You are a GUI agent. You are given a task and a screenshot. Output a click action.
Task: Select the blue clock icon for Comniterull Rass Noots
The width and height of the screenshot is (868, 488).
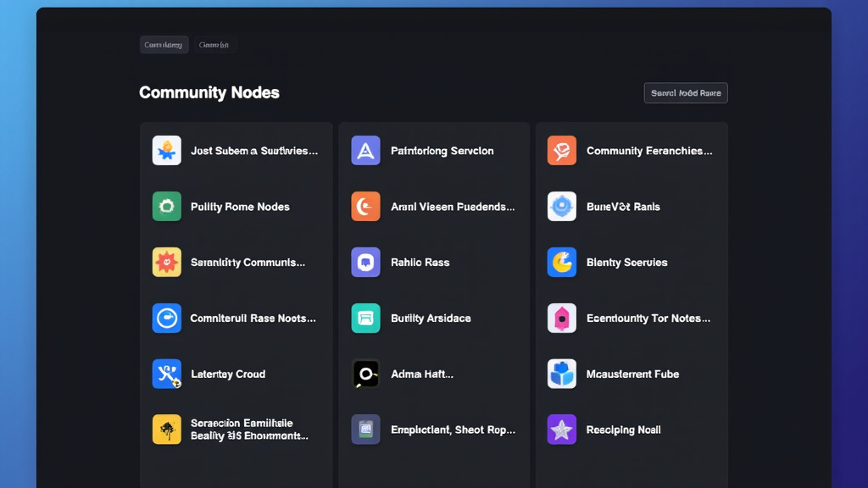(x=166, y=318)
